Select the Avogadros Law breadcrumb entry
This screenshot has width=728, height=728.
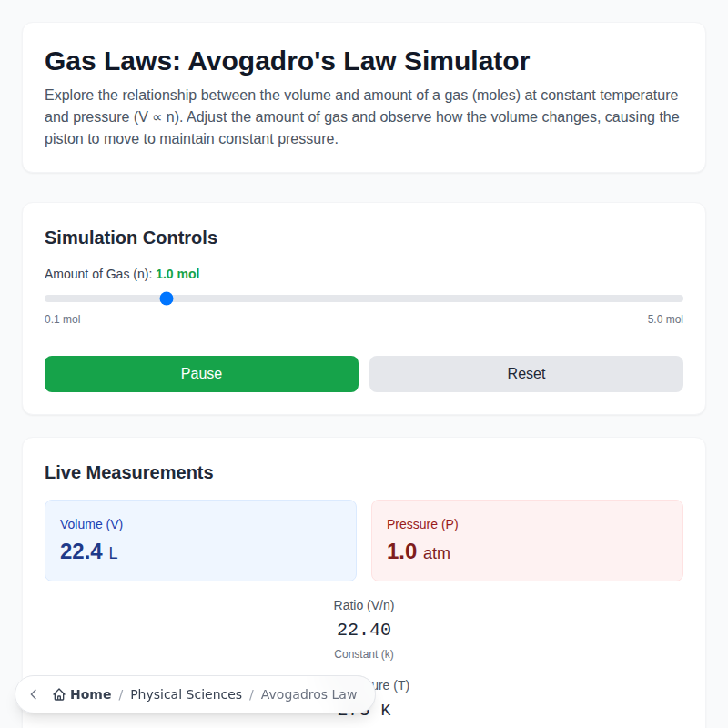[x=308, y=694]
